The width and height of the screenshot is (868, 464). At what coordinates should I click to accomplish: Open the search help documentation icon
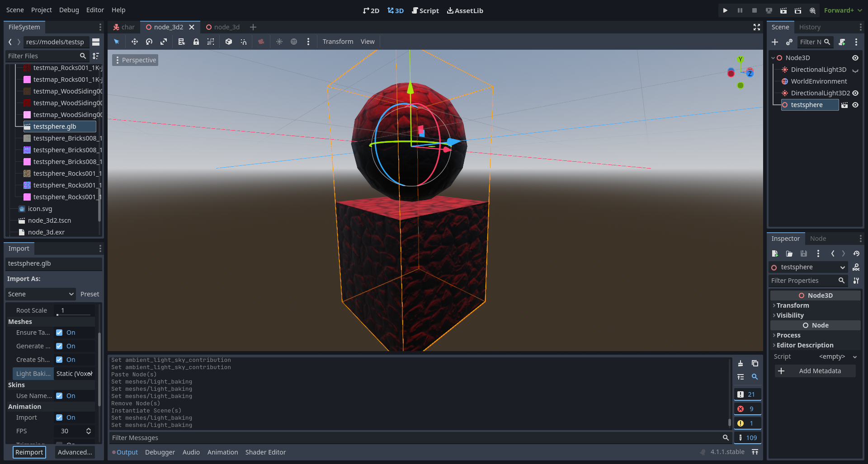[x=812, y=10]
